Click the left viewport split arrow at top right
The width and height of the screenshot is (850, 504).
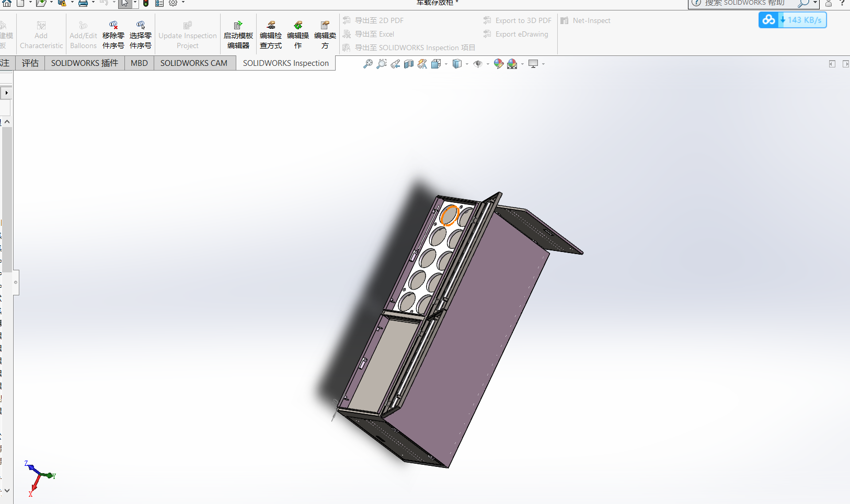(x=832, y=64)
